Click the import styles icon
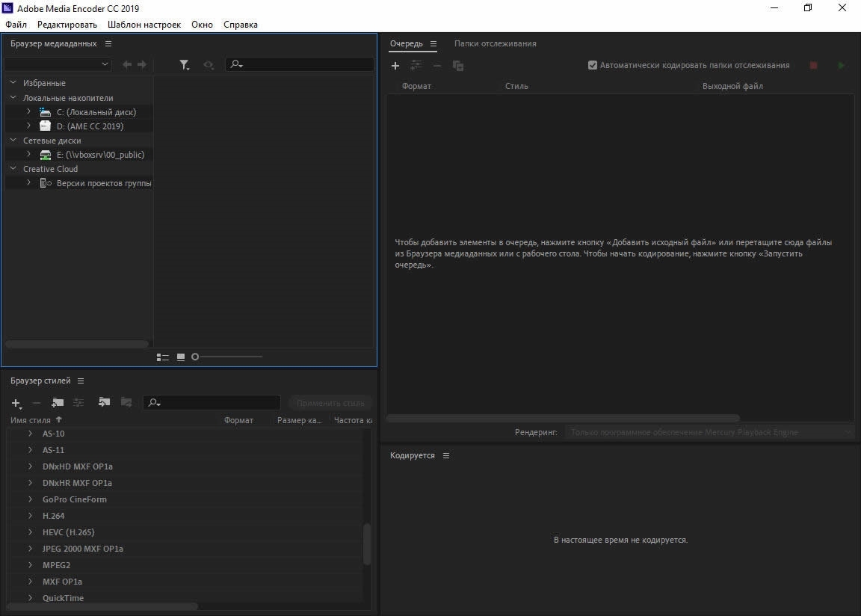Screen dimensions: 861x616 coord(104,402)
